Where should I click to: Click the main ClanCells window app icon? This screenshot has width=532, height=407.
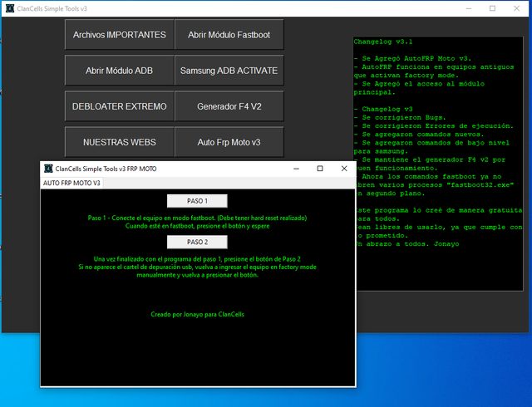[10, 8]
